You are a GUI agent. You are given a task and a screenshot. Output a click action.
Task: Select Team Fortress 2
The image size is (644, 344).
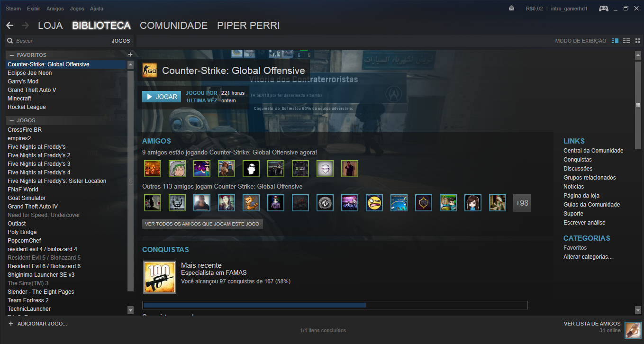point(28,300)
